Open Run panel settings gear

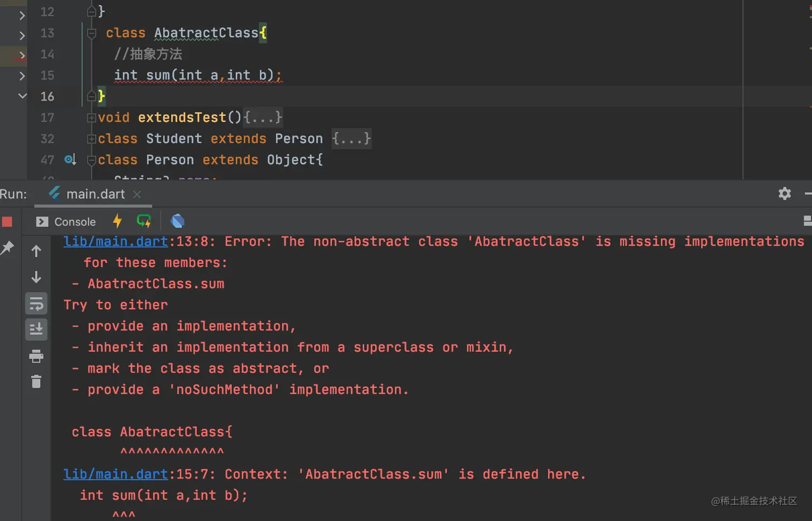pos(785,193)
